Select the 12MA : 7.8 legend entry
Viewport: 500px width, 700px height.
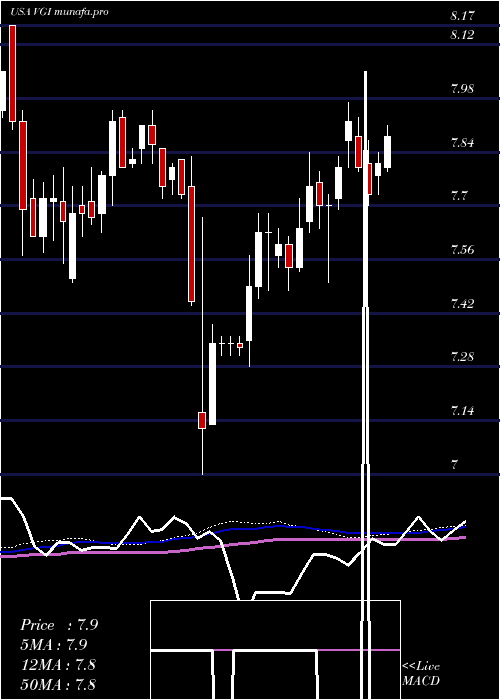[58, 664]
